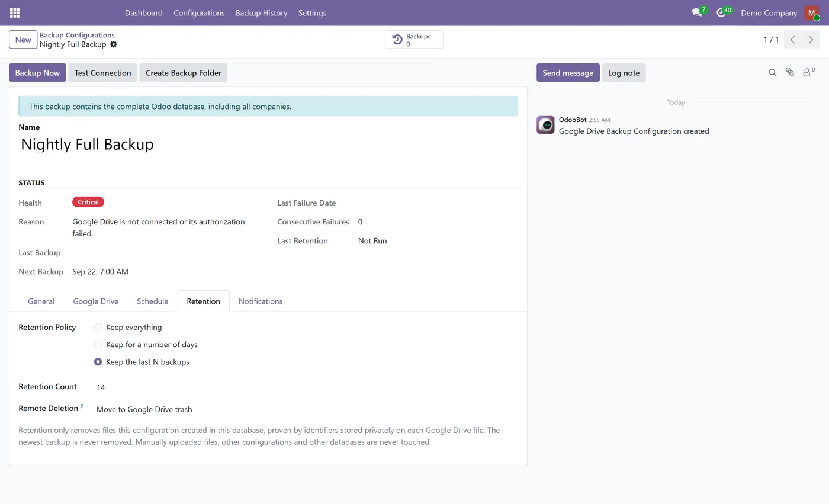829x504 pixels.
Task: Click the Backups history icon in stat button
Action: (398, 40)
